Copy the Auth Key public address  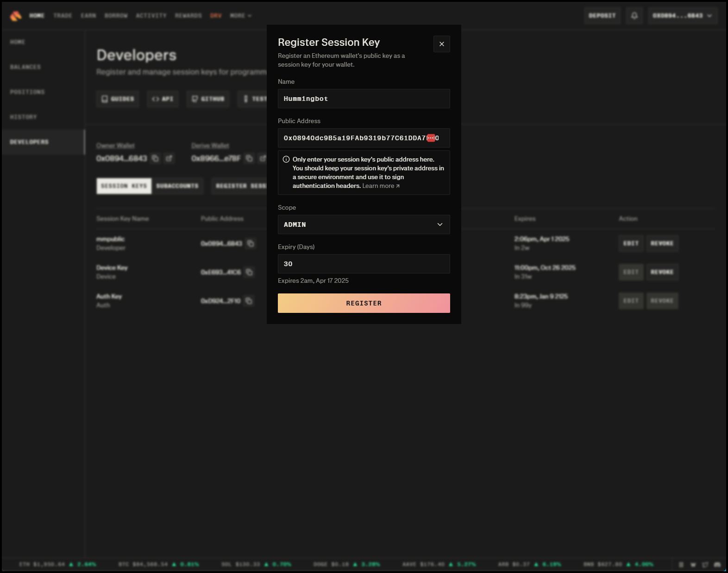(249, 301)
